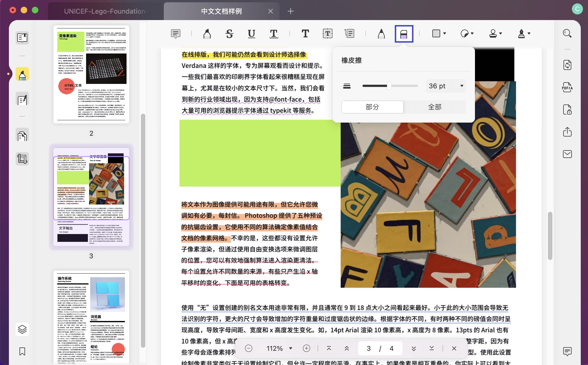Image resolution: width=588 pixels, height=365 pixels.
Task: Choose 部分 partial erase mode
Action: click(372, 107)
